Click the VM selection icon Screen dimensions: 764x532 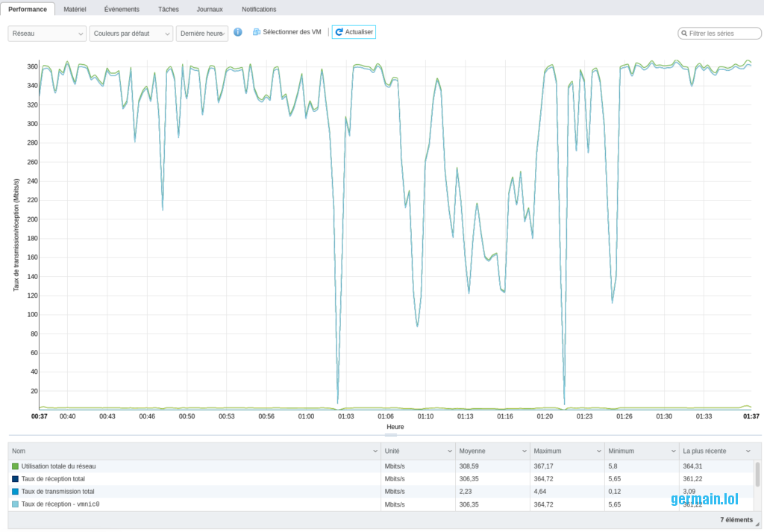point(257,32)
